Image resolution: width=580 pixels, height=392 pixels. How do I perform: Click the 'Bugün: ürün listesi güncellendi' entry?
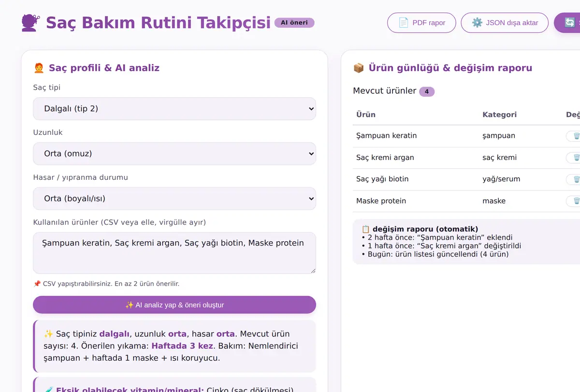(435, 254)
